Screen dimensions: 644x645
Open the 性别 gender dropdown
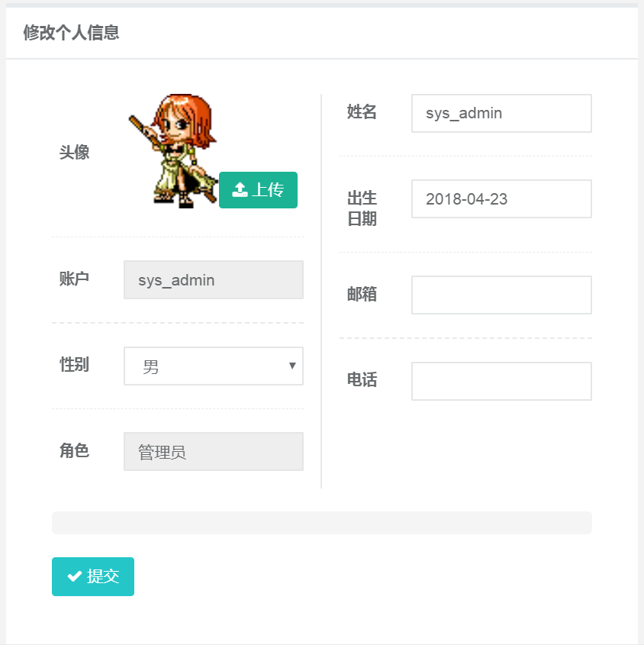pyautogui.click(x=214, y=366)
